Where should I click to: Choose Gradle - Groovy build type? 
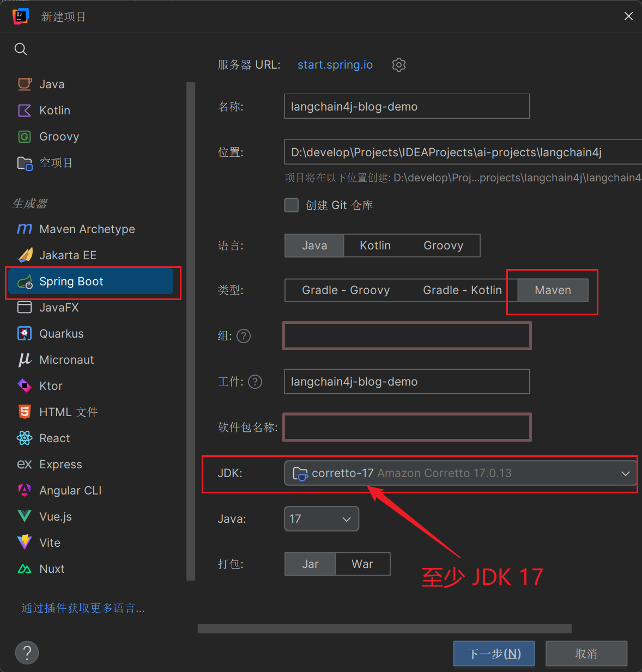tap(346, 290)
